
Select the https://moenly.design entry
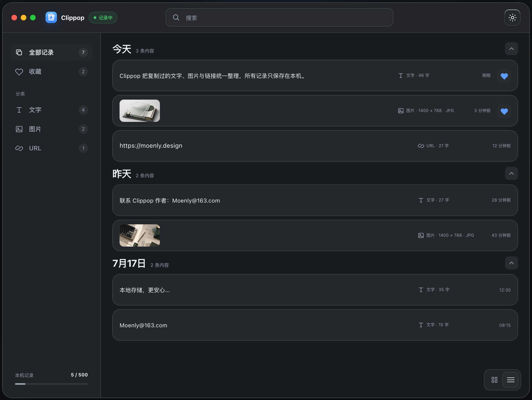(315, 146)
